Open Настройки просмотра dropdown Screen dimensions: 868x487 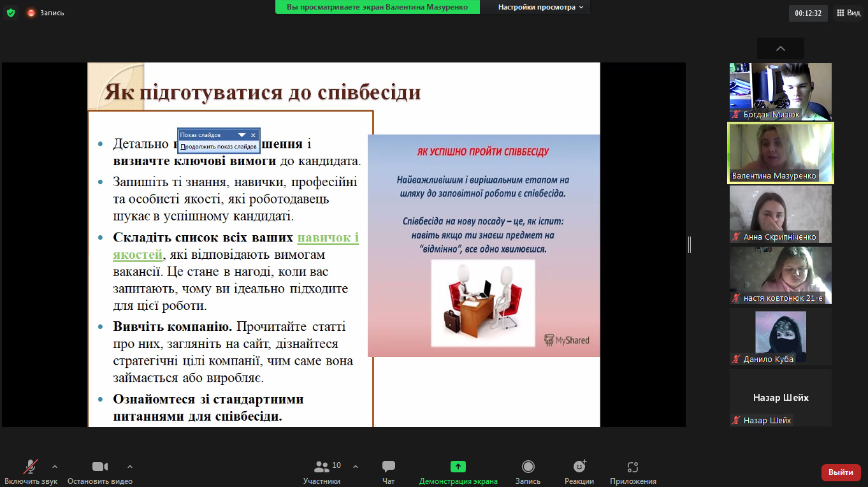point(541,7)
